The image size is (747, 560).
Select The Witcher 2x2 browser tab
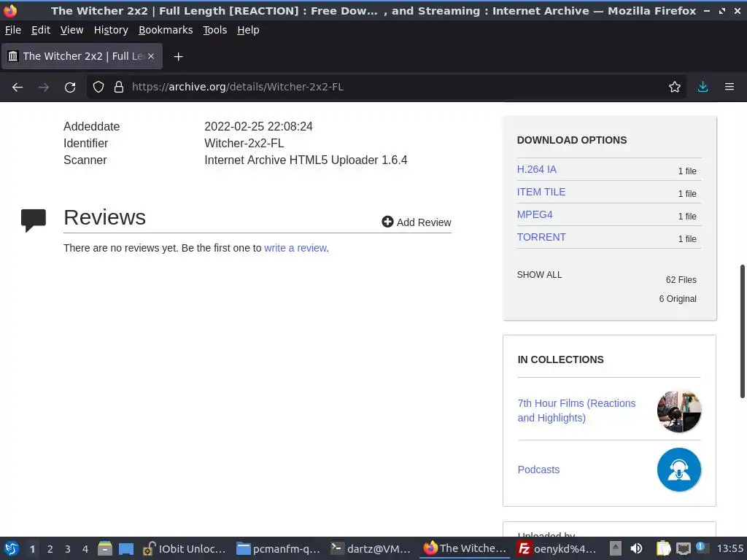coord(82,56)
